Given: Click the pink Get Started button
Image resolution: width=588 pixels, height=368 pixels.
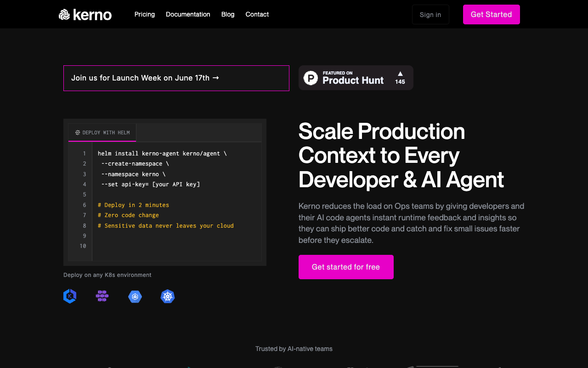Looking at the screenshot, I should tap(491, 14).
